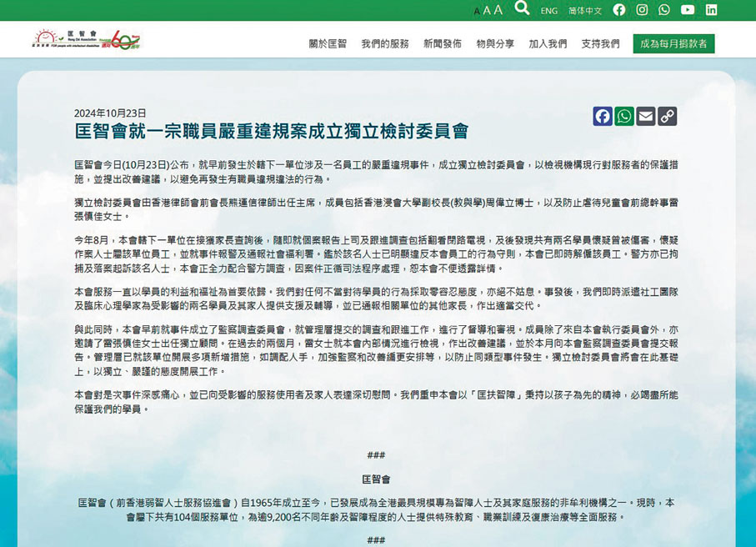Share article via green WhatsApp button
This screenshot has width=756, height=547.
[624, 116]
